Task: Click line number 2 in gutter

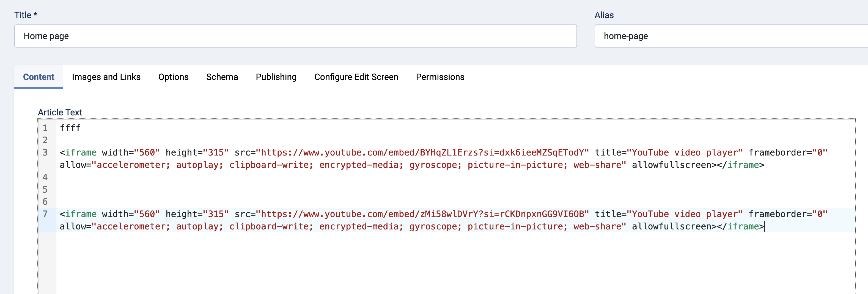Action: tap(45, 140)
